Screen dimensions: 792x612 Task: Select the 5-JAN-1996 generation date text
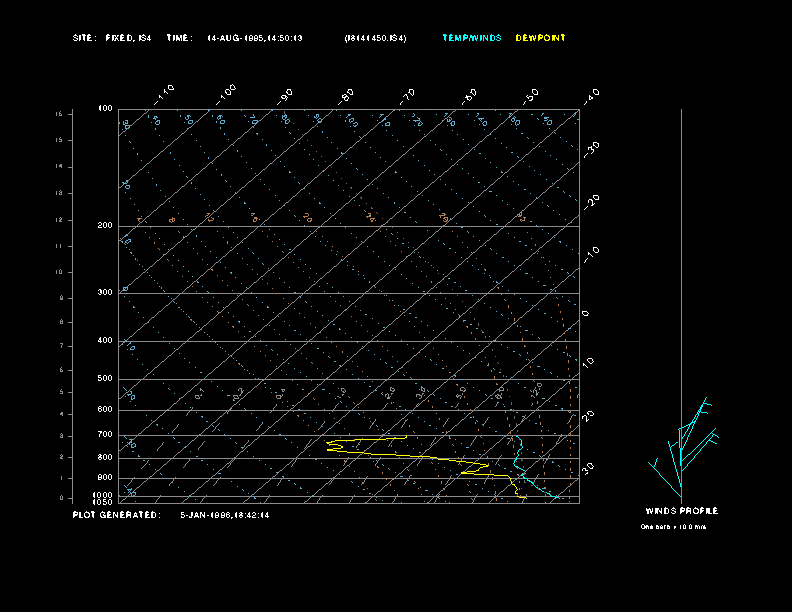pyautogui.click(x=225, y=515)
